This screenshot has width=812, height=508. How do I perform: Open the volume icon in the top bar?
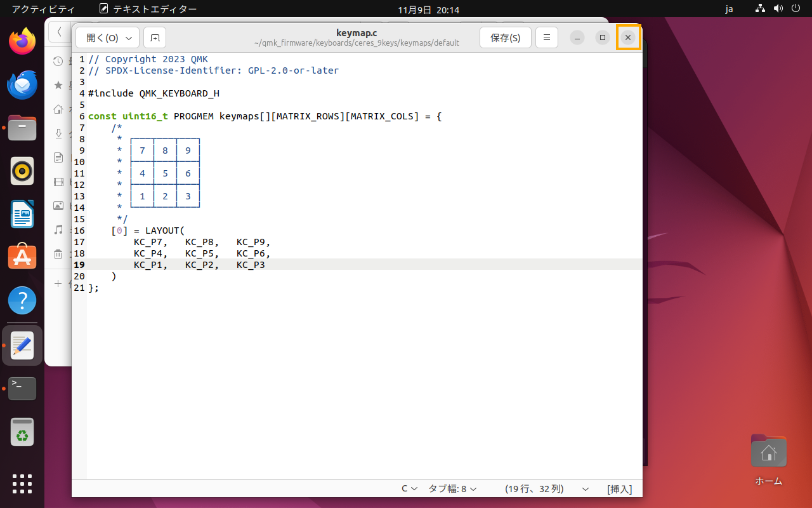pyautogui.click(x=778, y=10)
